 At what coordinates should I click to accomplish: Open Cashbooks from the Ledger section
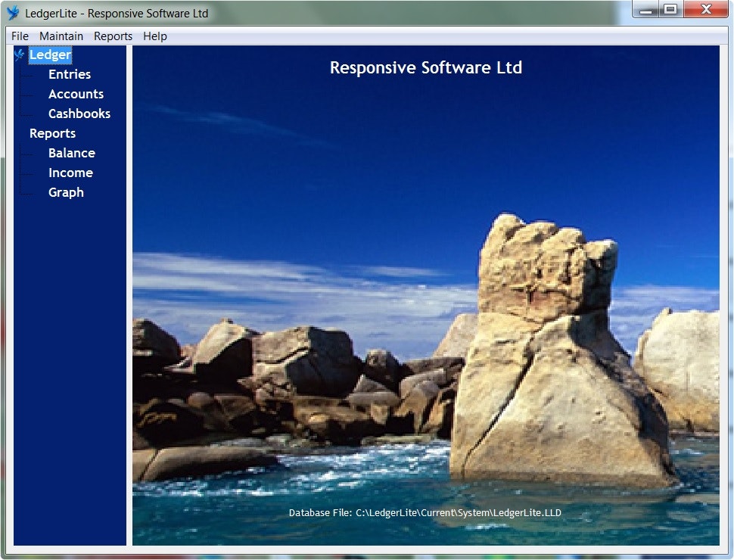(79, 114)
